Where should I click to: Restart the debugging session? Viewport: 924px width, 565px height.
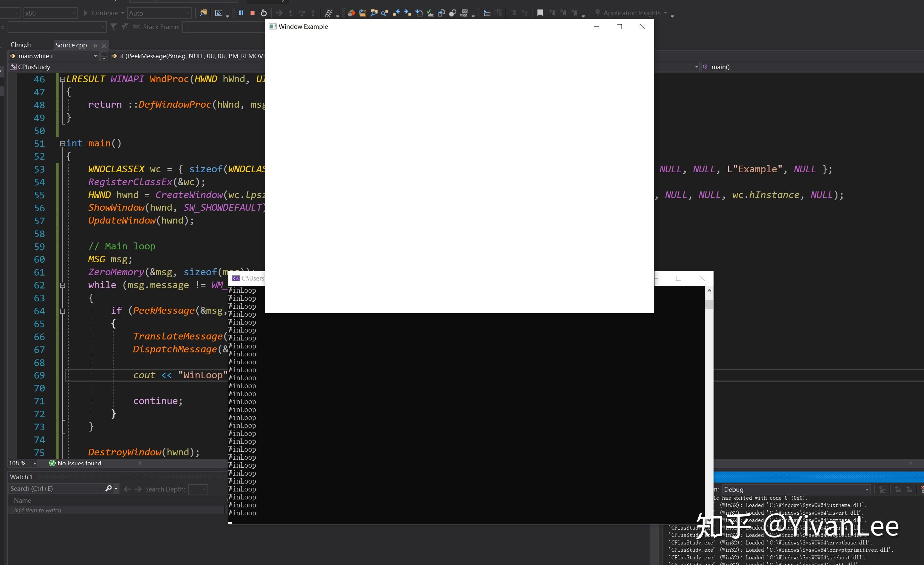tap(264, 13)
